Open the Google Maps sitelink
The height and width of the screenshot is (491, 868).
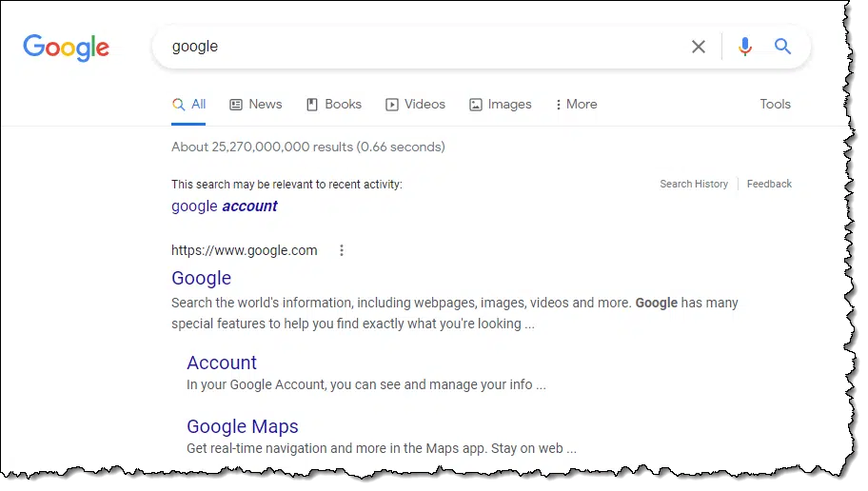243,426
